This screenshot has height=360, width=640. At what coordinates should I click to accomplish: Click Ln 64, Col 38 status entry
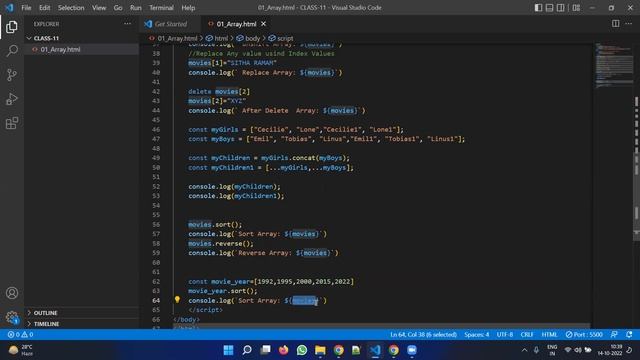pos(423,334)
